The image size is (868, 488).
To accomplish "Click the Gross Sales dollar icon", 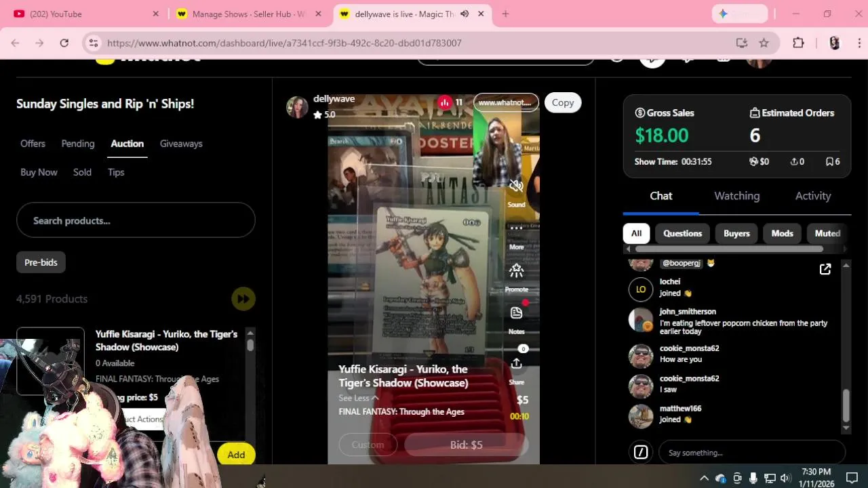I will pyautogui.click(x=639, y=113).
